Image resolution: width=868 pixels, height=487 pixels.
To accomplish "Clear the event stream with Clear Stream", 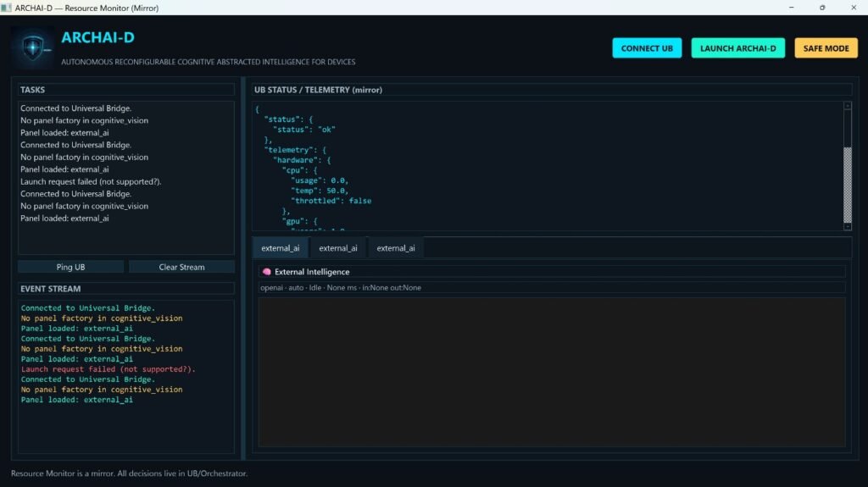I will 181,267.
